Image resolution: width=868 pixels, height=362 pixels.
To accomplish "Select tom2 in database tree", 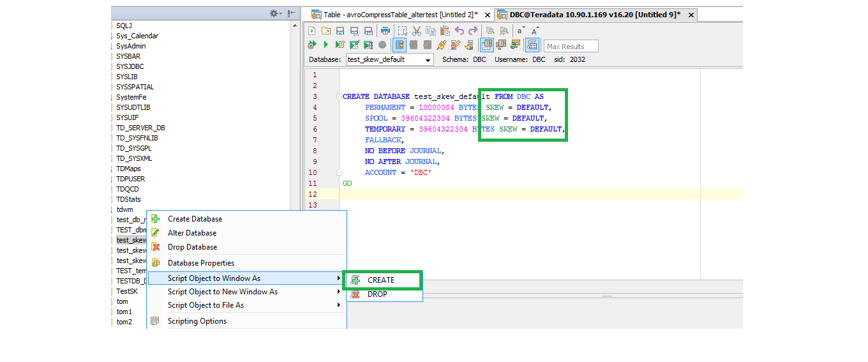I will click(x=124, y=322).
